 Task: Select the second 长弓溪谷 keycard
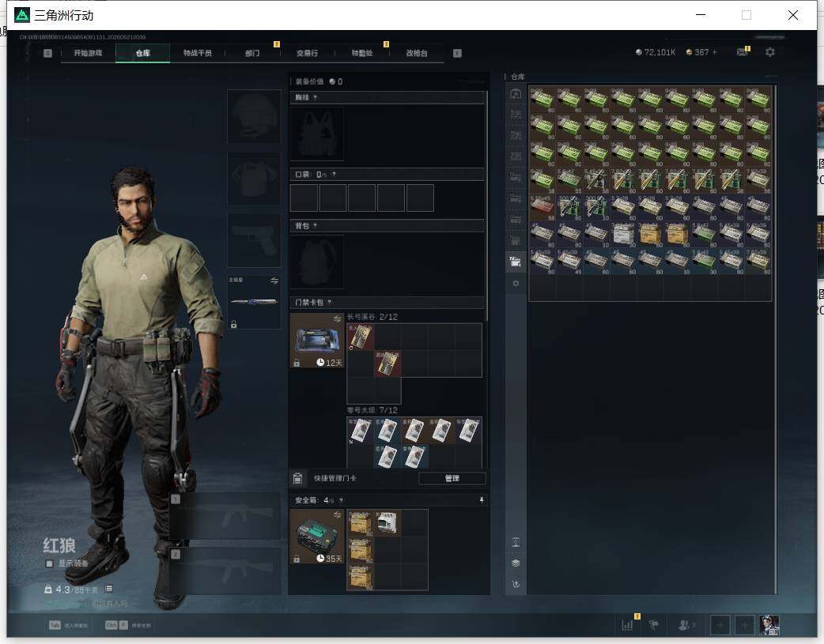tap(387, 363)
